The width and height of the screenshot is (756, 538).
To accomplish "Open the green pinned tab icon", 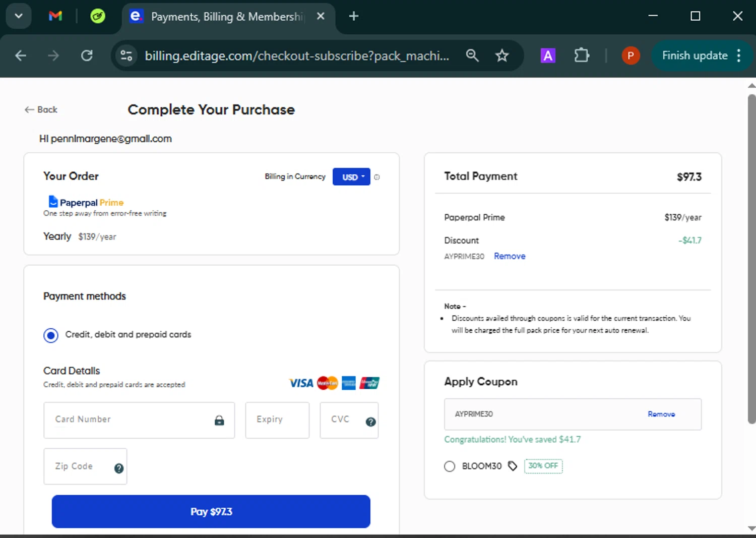I will coord(98,16).
